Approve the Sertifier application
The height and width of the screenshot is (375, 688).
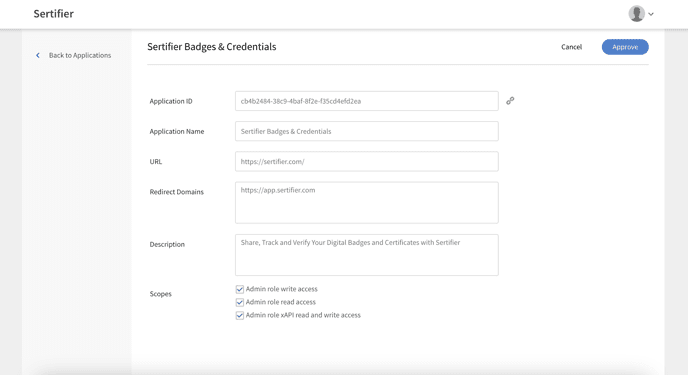pyautogui.click(x=625, y=47)
